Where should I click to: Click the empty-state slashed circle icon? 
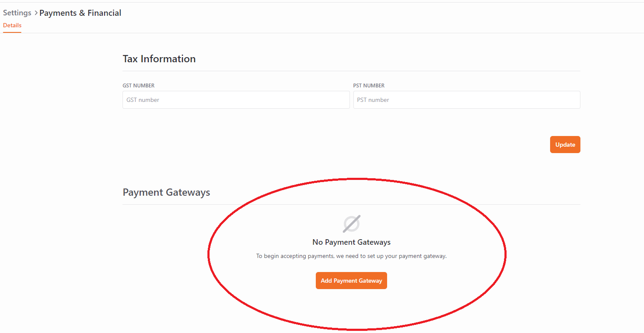click(x=352, y=223)
